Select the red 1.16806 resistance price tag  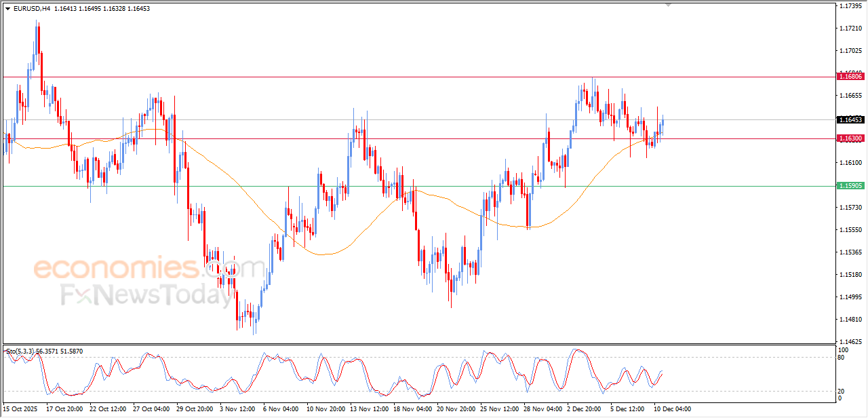850,77
